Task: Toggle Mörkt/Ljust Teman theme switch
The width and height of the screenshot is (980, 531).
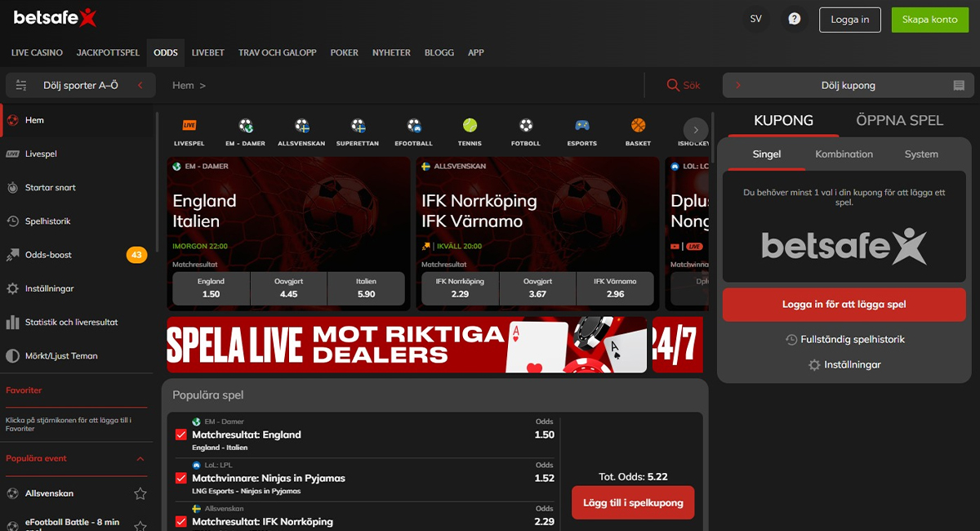Action: click(78, 356)
